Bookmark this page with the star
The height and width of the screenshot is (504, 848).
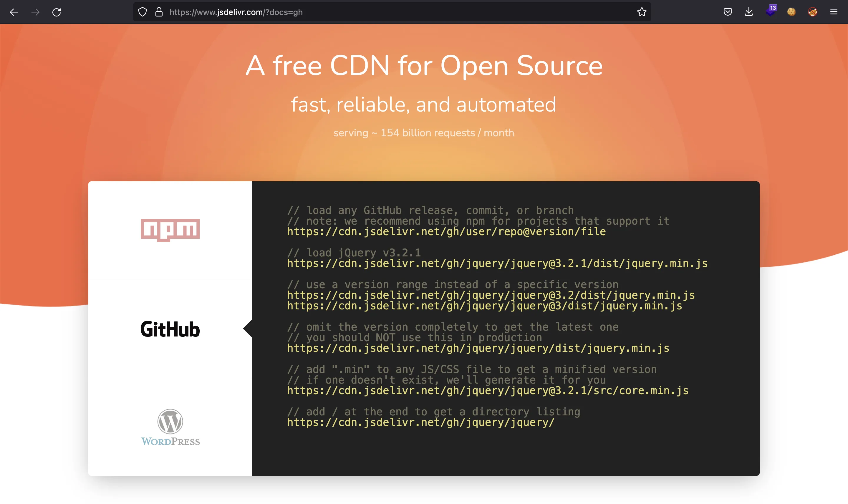coord(642,12)
